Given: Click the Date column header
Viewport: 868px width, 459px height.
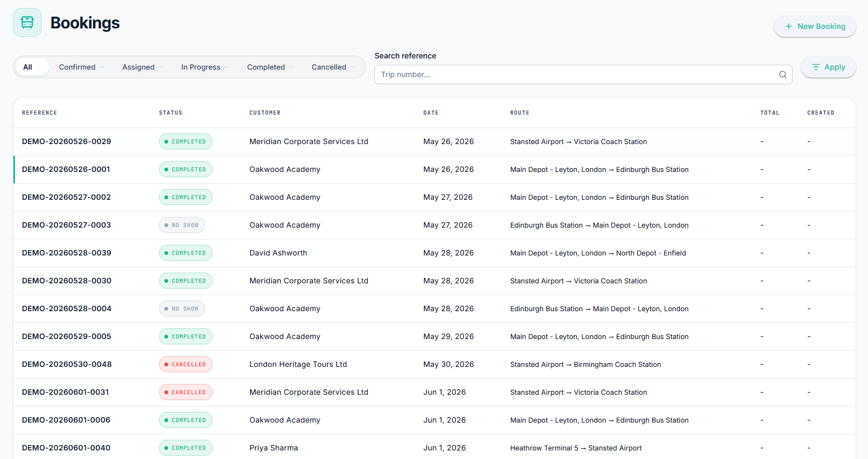Looking at the screenshot, I should click(x=431, y=112).
